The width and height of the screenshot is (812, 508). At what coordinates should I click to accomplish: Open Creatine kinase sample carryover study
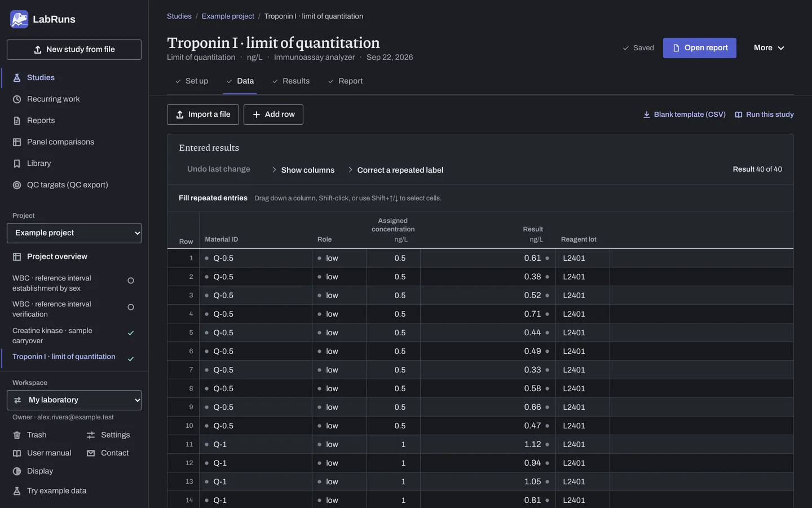pos(74,336)
